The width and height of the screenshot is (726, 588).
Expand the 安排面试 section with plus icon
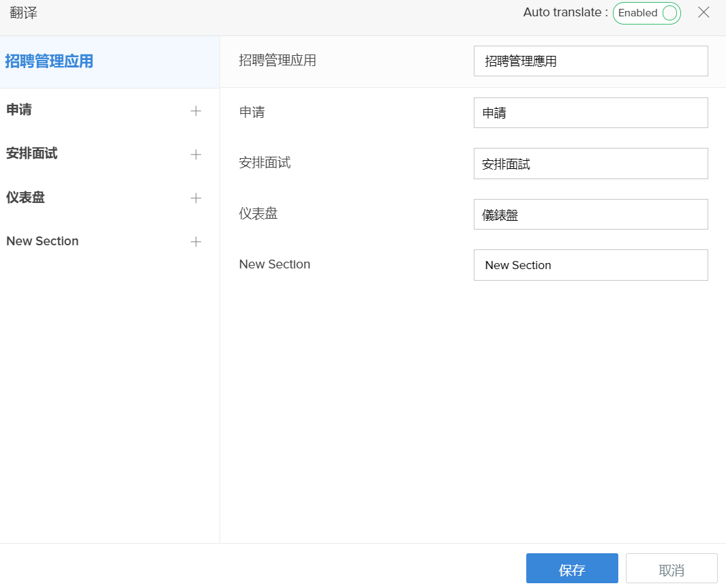click(x=196, y=155)
